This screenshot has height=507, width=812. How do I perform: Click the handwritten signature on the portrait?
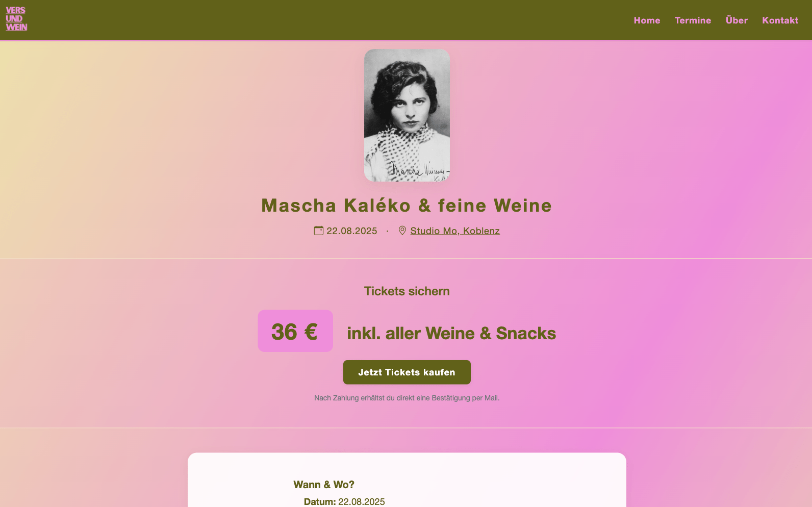(419, 171)
